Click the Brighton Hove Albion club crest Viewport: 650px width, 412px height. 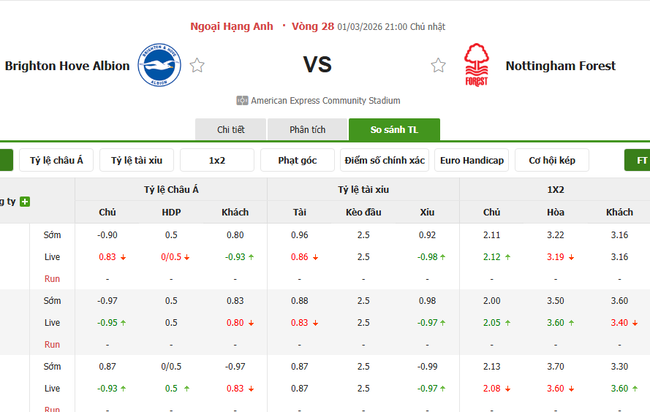pos(159,66)
